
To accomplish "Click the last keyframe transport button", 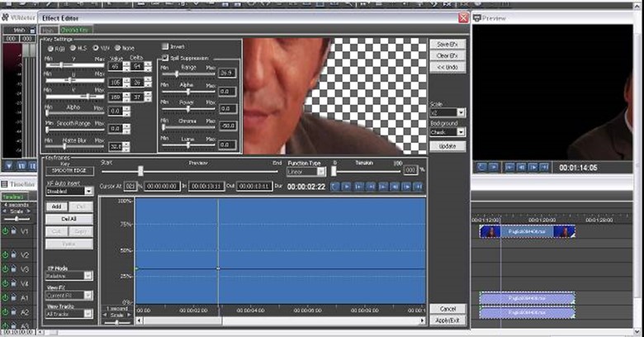I will [x=419, y=187].
